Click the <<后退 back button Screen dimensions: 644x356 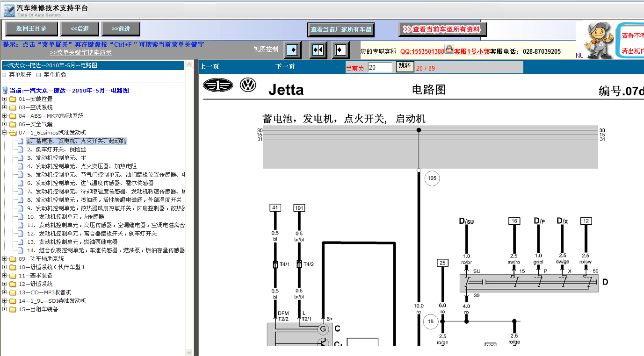80,29
